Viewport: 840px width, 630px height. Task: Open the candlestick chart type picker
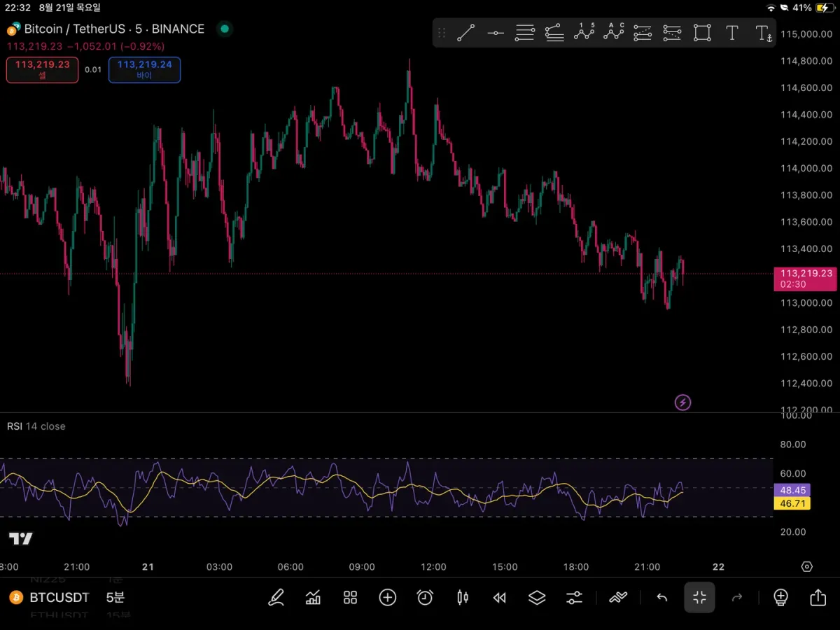click(x=462, y=598)
